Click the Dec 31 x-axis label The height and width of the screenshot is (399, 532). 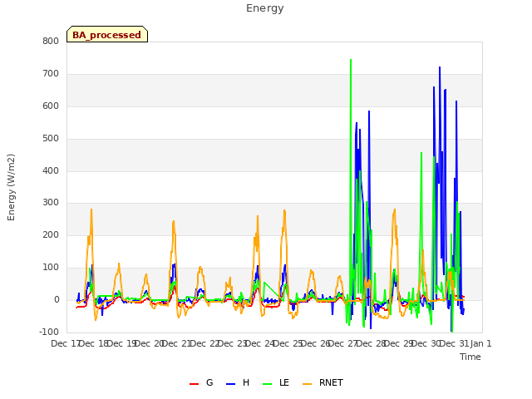tap(454, 343)
